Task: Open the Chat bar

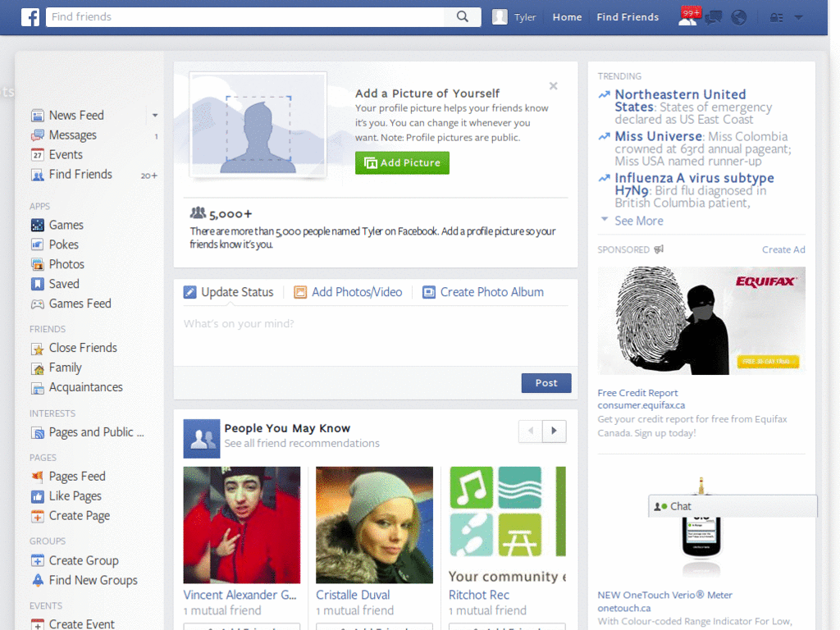Action: point(733,506)
